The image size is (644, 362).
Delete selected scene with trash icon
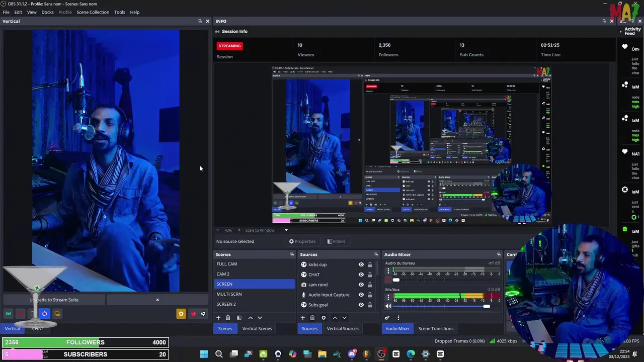pyautogui.click(x=228, y=318)
